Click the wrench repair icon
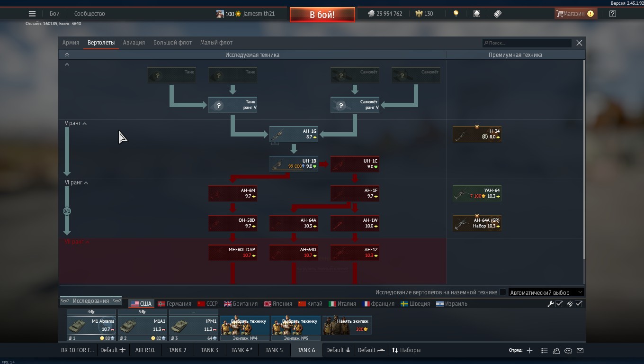Image resolution: width=644 pixels, height=364 pixels. pyautogui.click(x=550, y=304)
